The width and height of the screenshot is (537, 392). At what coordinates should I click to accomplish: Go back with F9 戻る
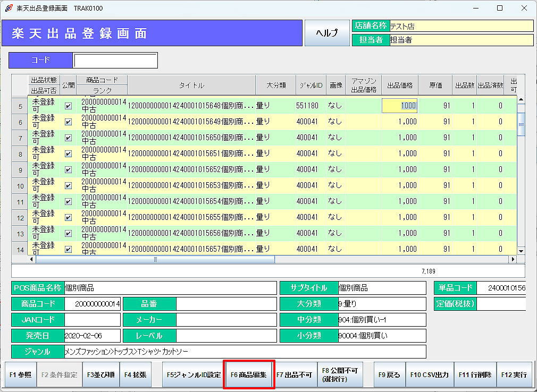pos(389,374)
